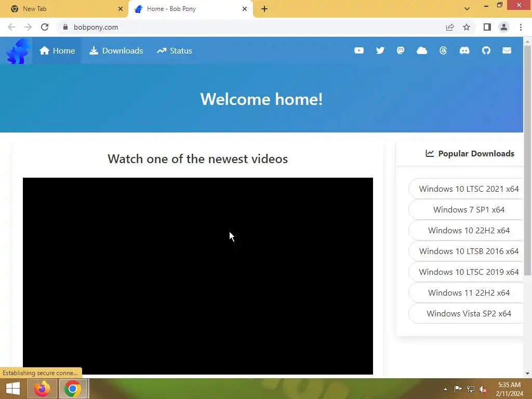This screenshot has width=532, height=399.
Task: Click the black embedded video player
Action: point(198,276)
